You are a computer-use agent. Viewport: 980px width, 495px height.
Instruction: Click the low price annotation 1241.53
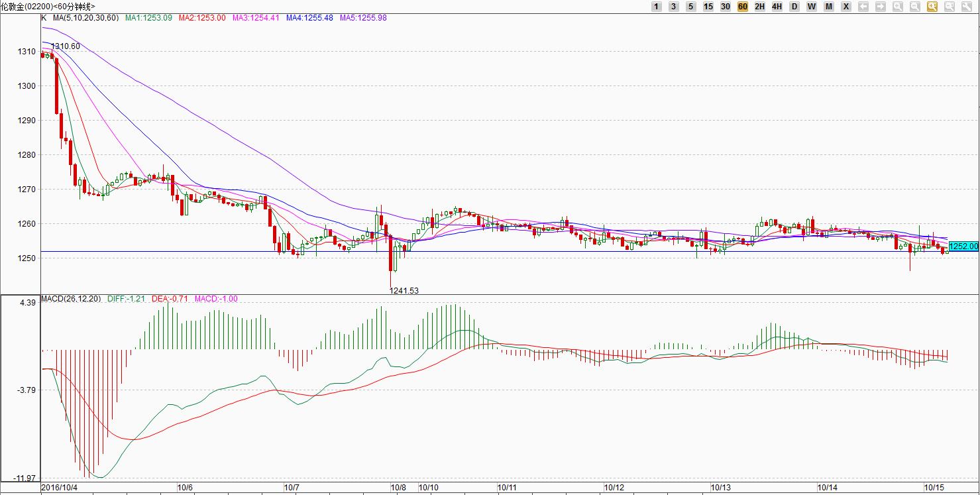(x=404, y=290)
